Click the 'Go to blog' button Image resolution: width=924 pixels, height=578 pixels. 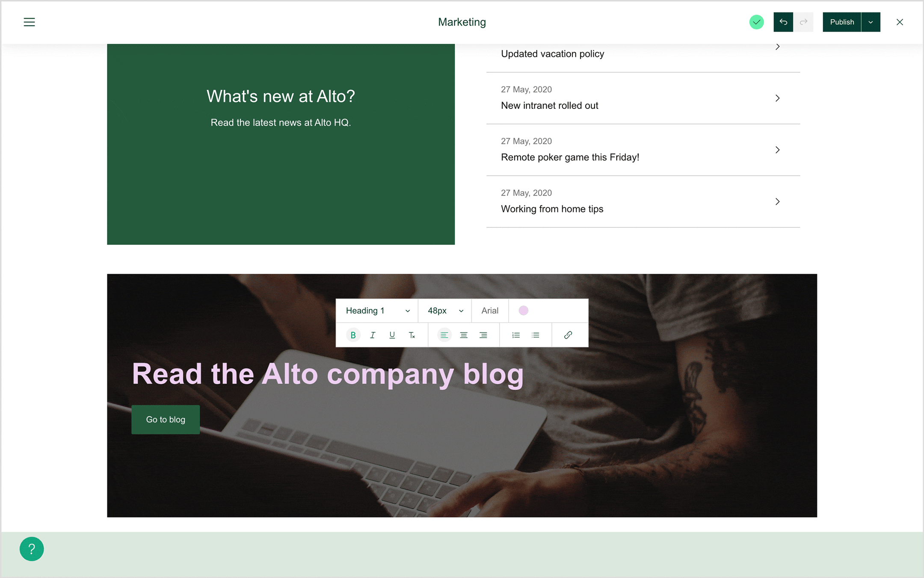166,420
